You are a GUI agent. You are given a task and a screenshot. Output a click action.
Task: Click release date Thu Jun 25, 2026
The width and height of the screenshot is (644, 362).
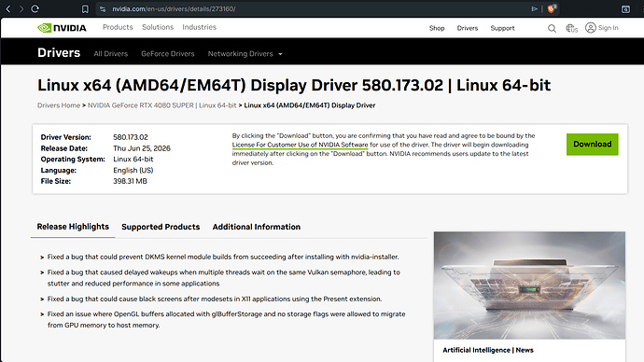pyautogui.click(x=142, y=148)
